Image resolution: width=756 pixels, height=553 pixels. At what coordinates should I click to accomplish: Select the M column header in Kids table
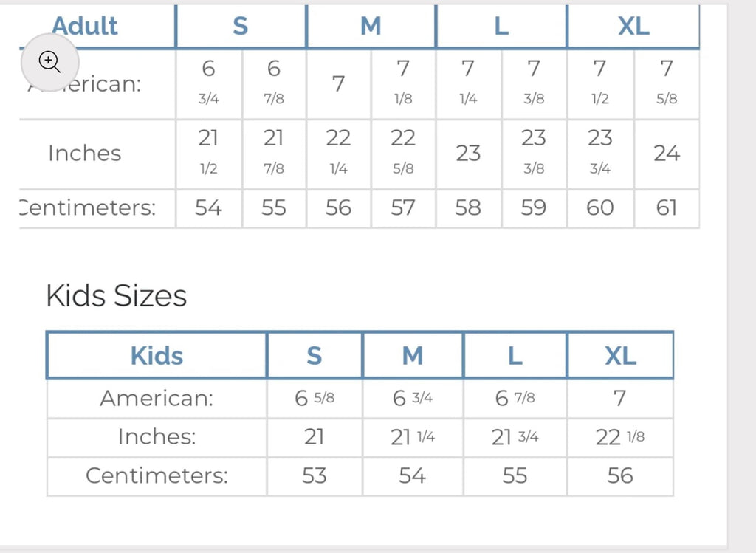[x=413, y=355]
